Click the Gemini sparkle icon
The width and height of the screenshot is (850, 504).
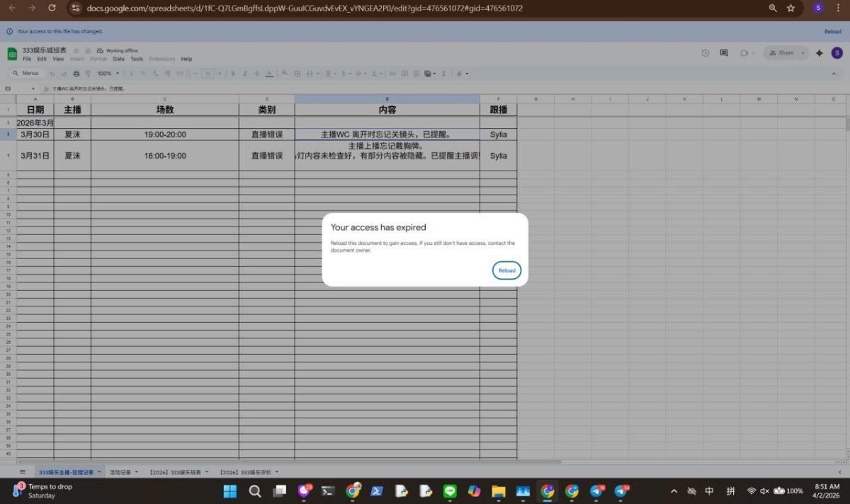tap(820, 53)
